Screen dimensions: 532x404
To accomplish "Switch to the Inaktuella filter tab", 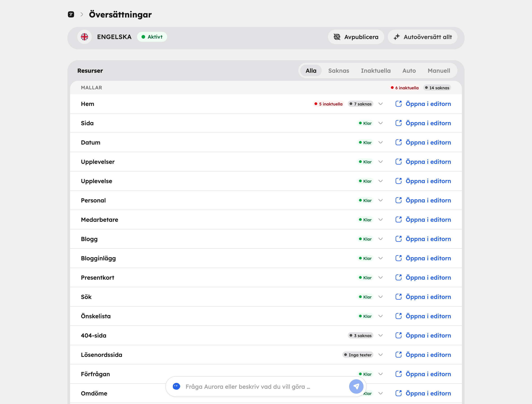I will [376, 71].
